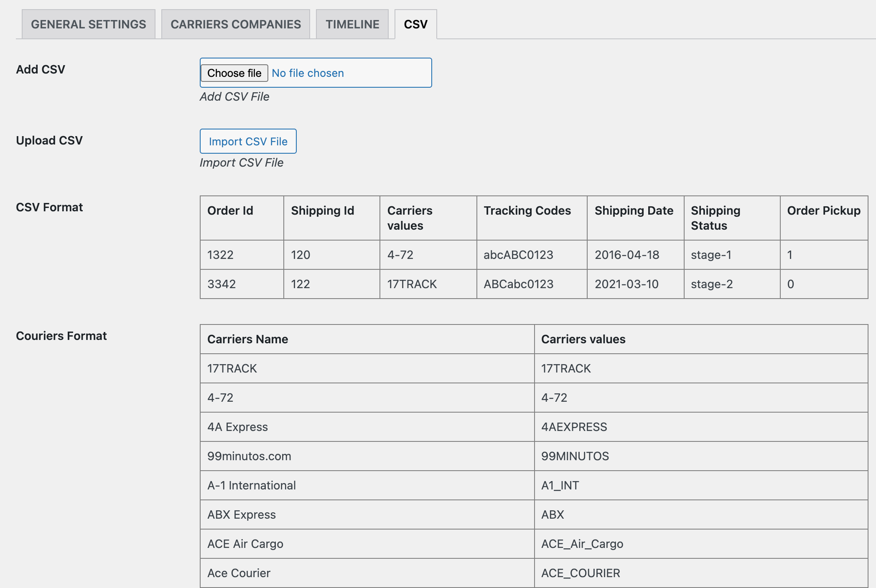This screenshot has width=876, height=588.
Task: Open the Carriers Companies tab
Action: [235, 24]
